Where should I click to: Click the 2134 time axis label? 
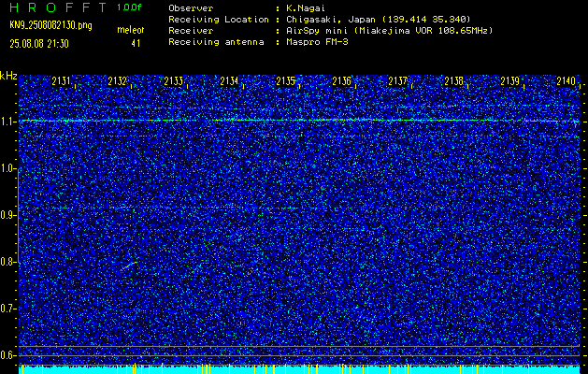point(229,81)
